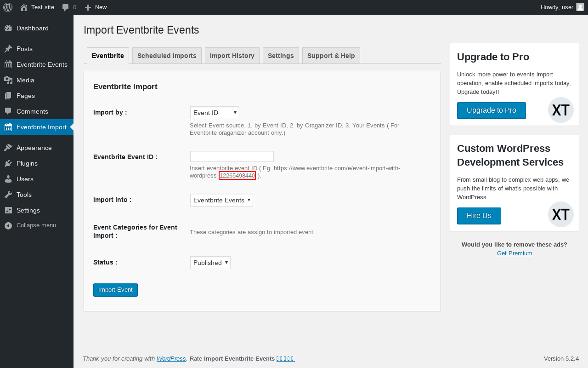Image resolution: width=588 pixels, height=368 pixels.
Task: Click the XT logo beside Hire Us
Action: click(x=561, y=214)
